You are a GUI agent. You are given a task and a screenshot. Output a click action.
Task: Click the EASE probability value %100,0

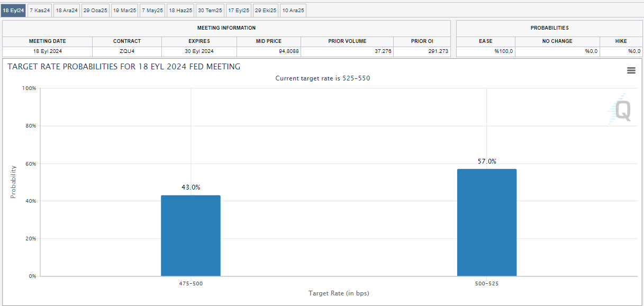tap(485, 51)
